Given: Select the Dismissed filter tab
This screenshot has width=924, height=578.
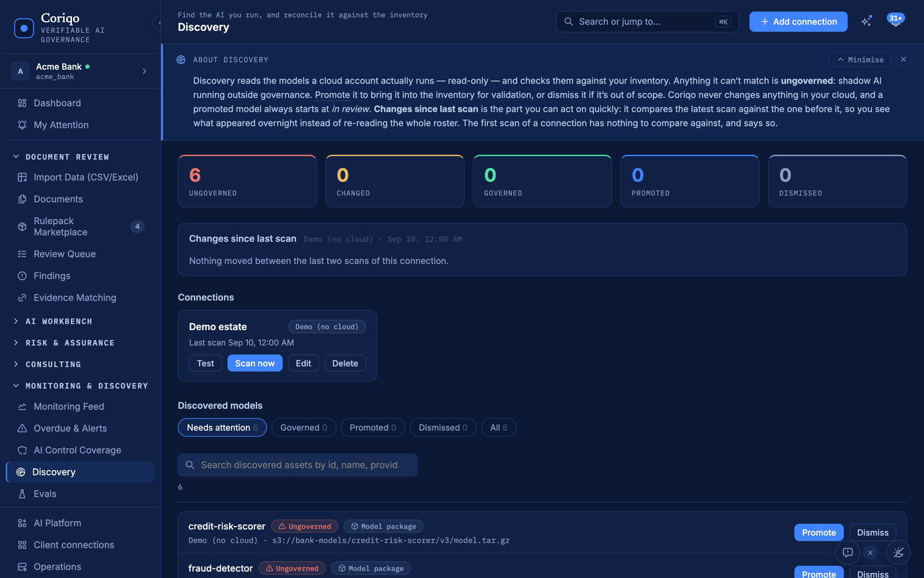Looking at the screenshot, I should pyautogui.click(x=443, y=428).
